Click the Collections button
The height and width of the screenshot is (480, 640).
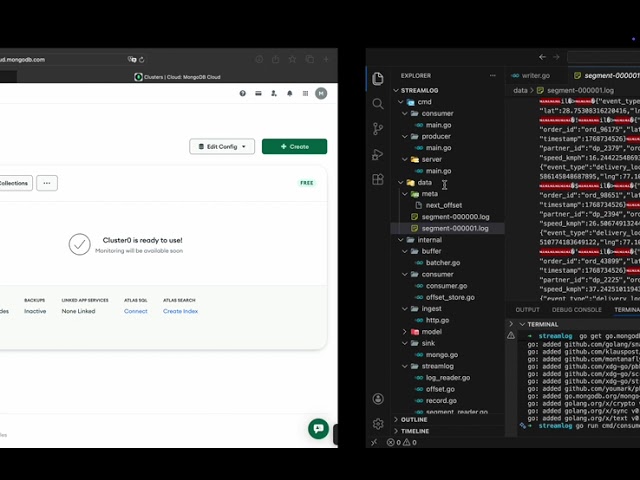click(x=15, y=183)
